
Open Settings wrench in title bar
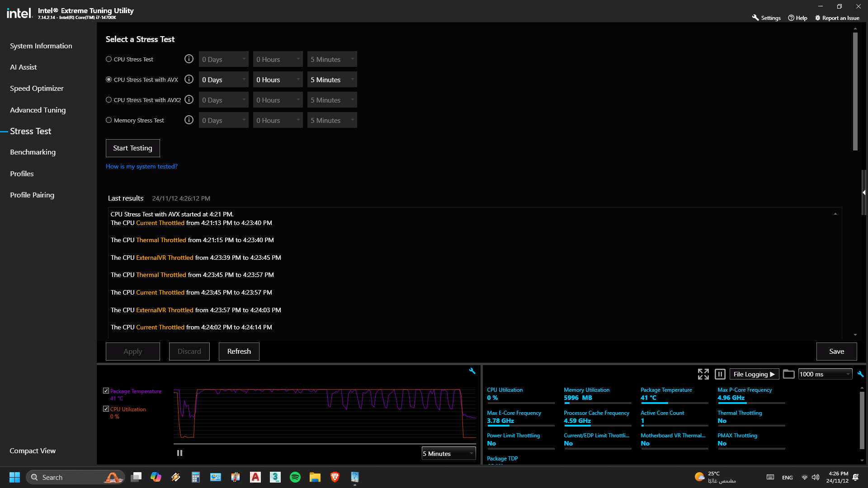click(x=766, y=18)
